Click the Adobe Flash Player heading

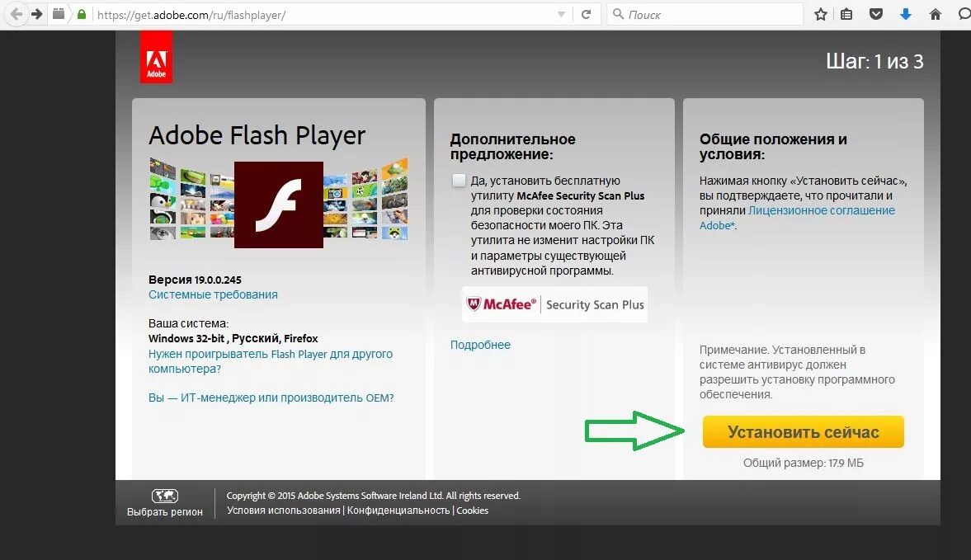257,135
